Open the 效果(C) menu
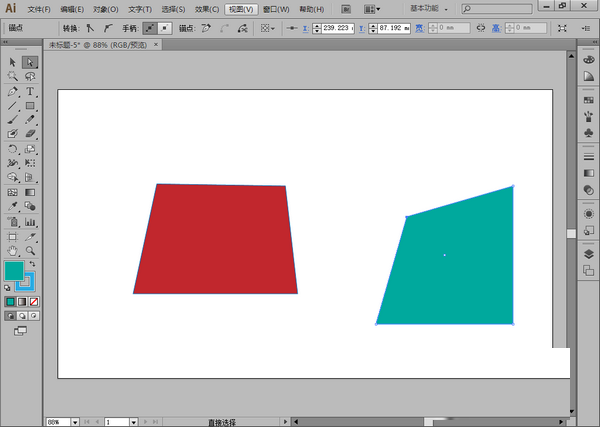This screenshot has width=600, height=427. click(208, 9)
